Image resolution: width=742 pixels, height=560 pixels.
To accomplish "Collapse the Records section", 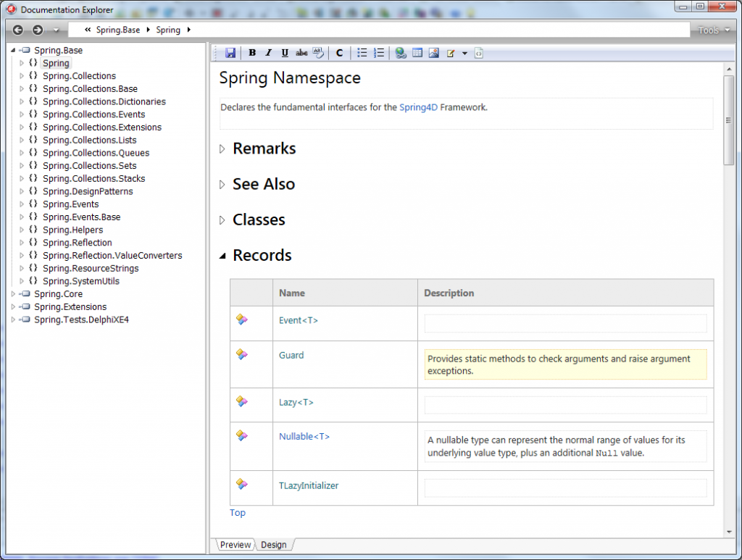I will pyautogui.click(x=222, y=255).
